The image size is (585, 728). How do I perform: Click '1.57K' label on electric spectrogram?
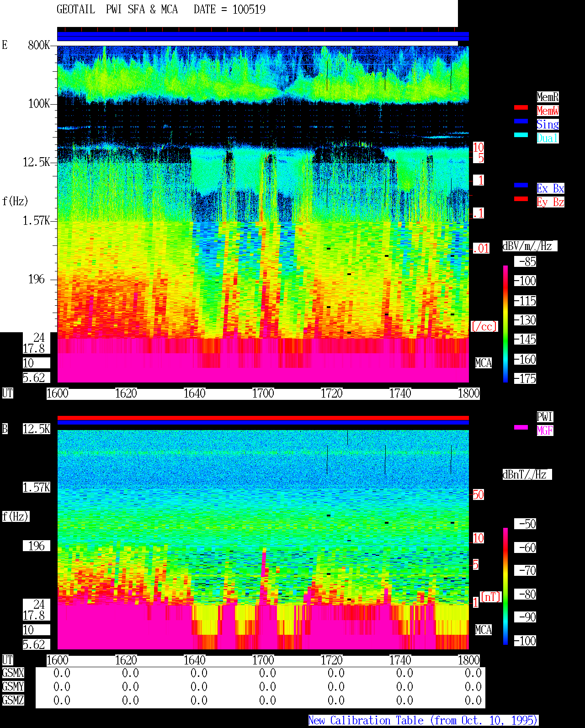pos(37,220)
